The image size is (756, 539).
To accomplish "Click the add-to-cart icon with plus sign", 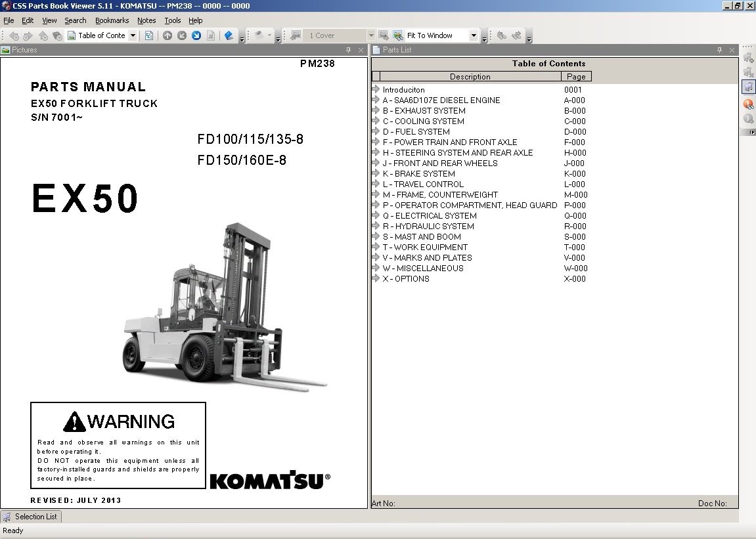I will point(748,58).
